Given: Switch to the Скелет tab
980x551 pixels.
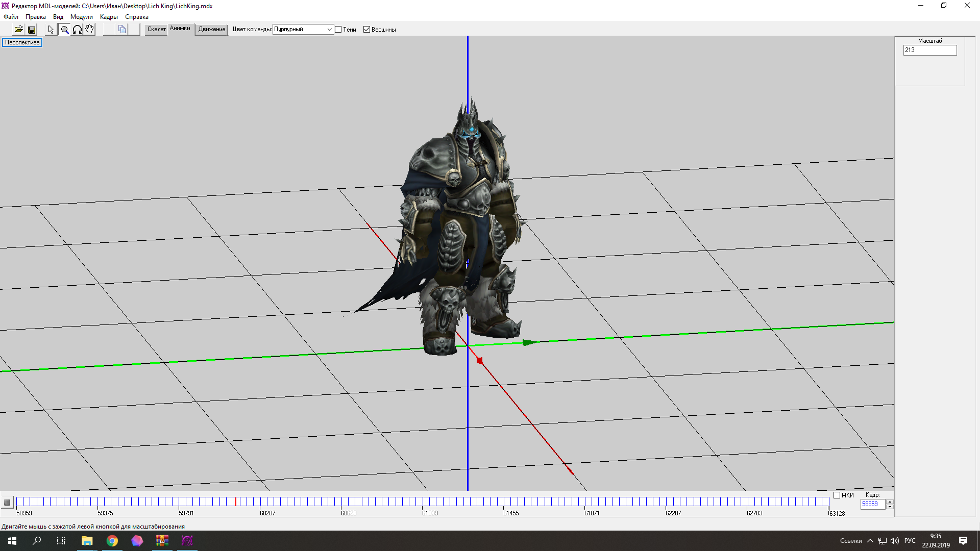Looking at the screenshot, I should point(156,30).
